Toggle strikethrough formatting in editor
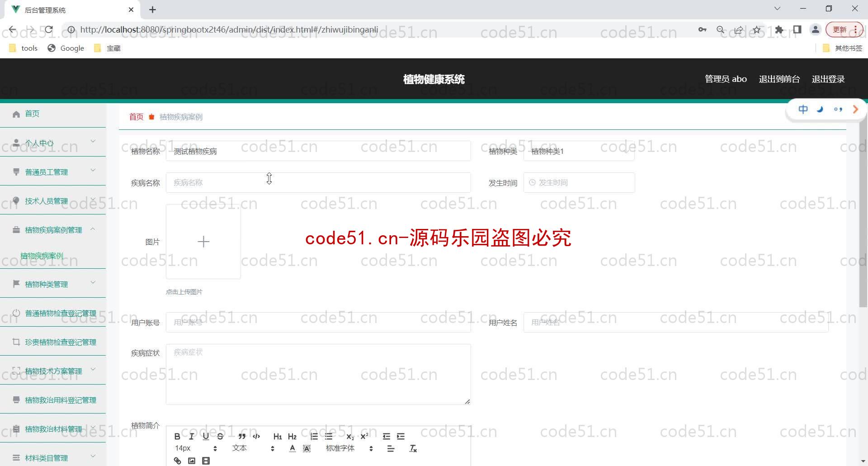Screen dimensions: 868x466 tap(220, 436)
